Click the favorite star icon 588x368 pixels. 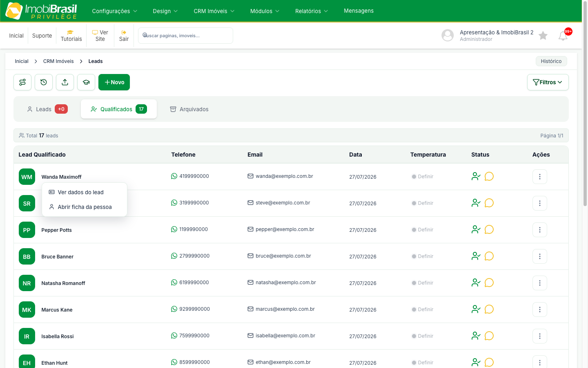click(x=543, y=36)
